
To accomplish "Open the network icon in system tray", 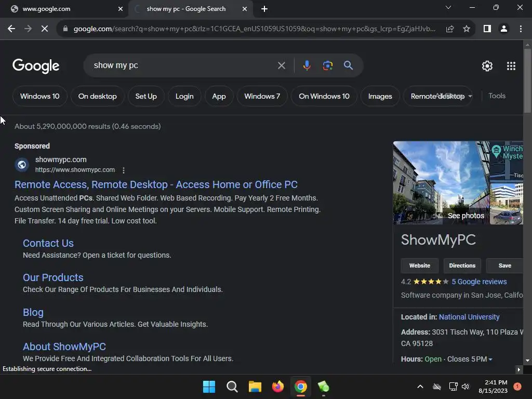I will (453, 387).
